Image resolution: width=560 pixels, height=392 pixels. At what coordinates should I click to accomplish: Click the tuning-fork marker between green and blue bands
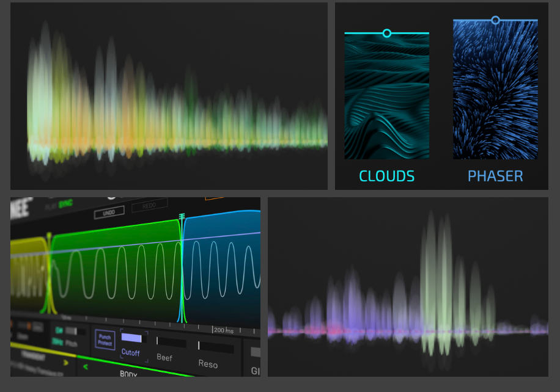click(183, 216)
